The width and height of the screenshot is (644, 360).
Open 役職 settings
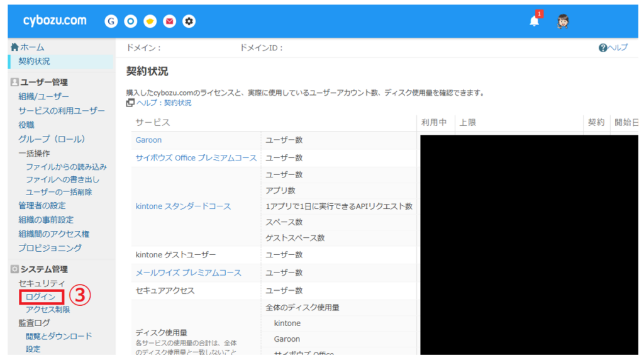(x=26, y=125)
